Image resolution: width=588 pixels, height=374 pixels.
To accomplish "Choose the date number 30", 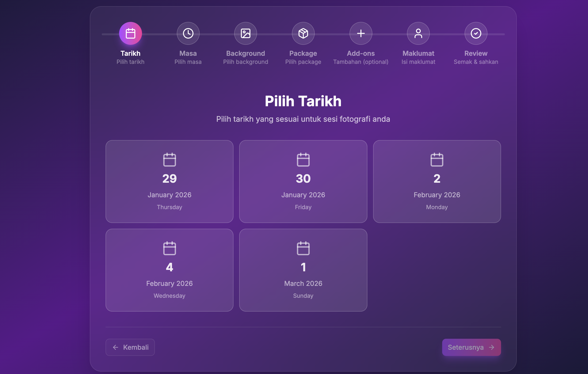I will pyautogui.click(x=303, y=178).
